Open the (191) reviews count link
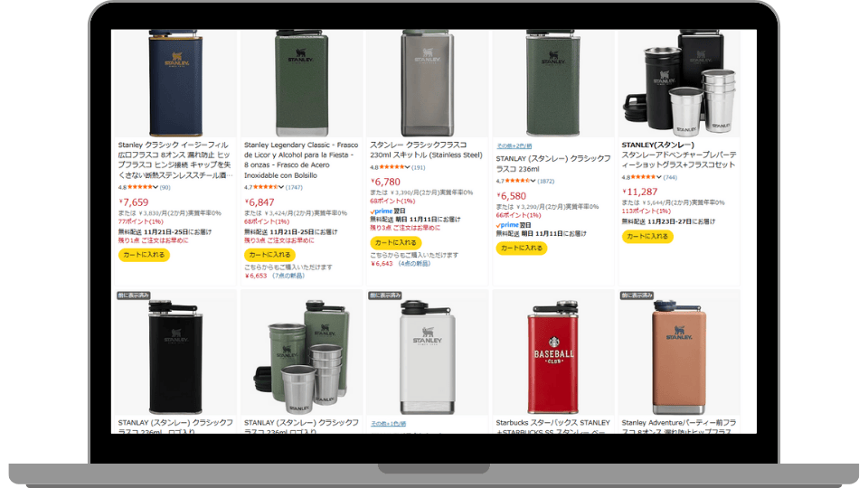 pyautogui.click(x=418, y=168)
